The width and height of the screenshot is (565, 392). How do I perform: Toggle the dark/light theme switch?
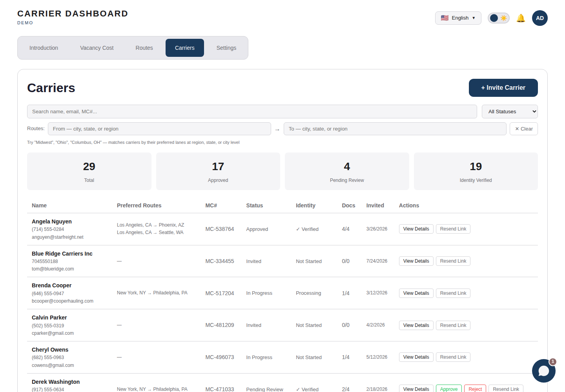click(x=499, y=18)
